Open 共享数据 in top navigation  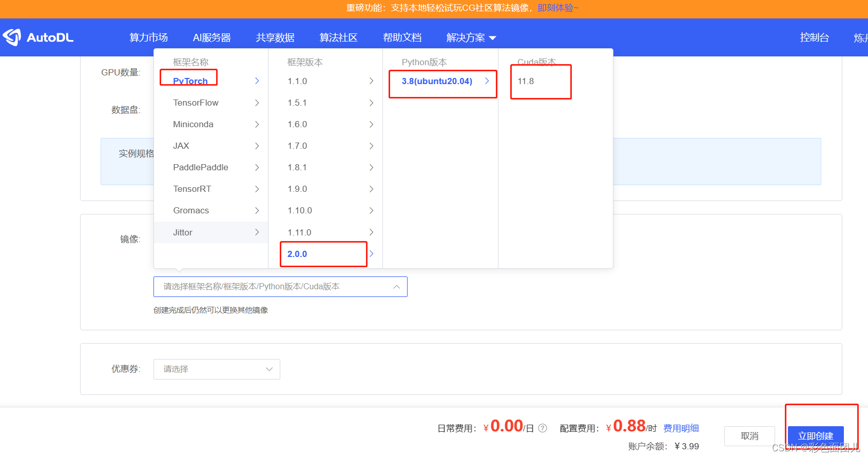pyautogui.click(x=275, y=37)
